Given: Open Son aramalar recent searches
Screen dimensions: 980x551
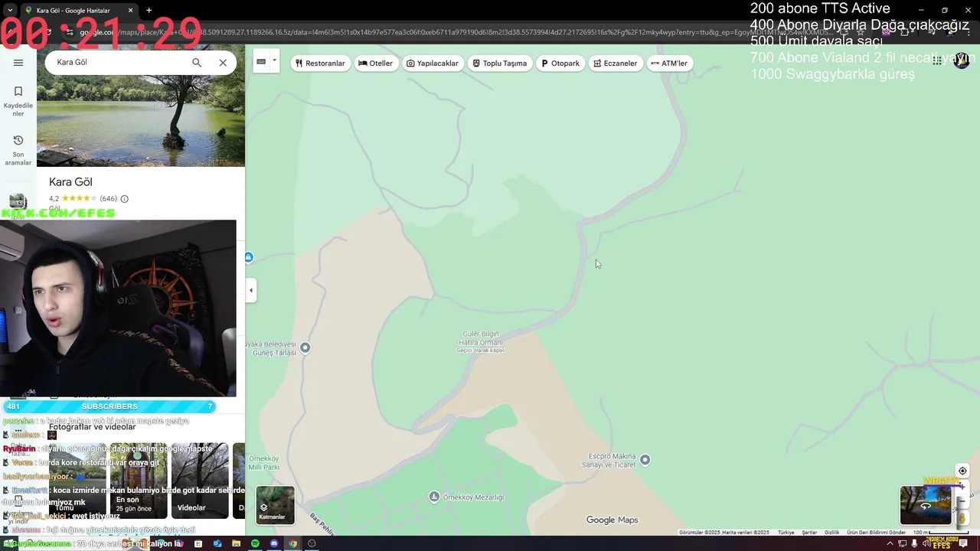Looking at the screenshot, I should (x=18, y=150).
